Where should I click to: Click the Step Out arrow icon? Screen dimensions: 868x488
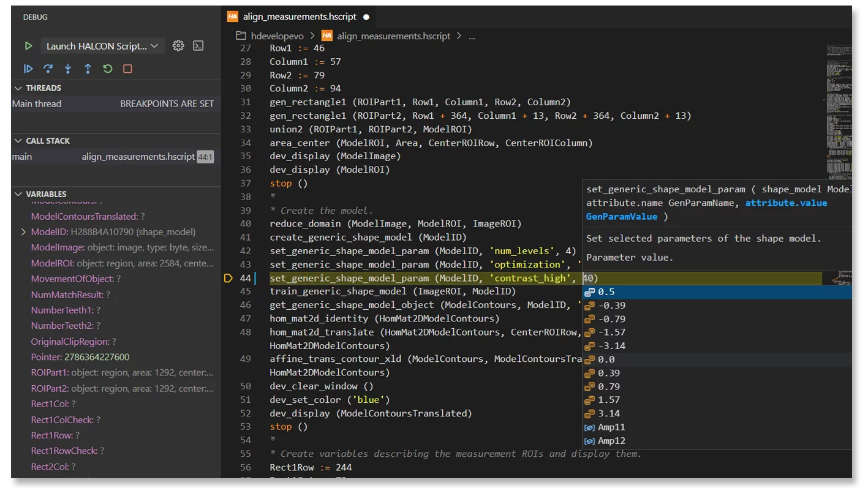[x=88, y=69]
